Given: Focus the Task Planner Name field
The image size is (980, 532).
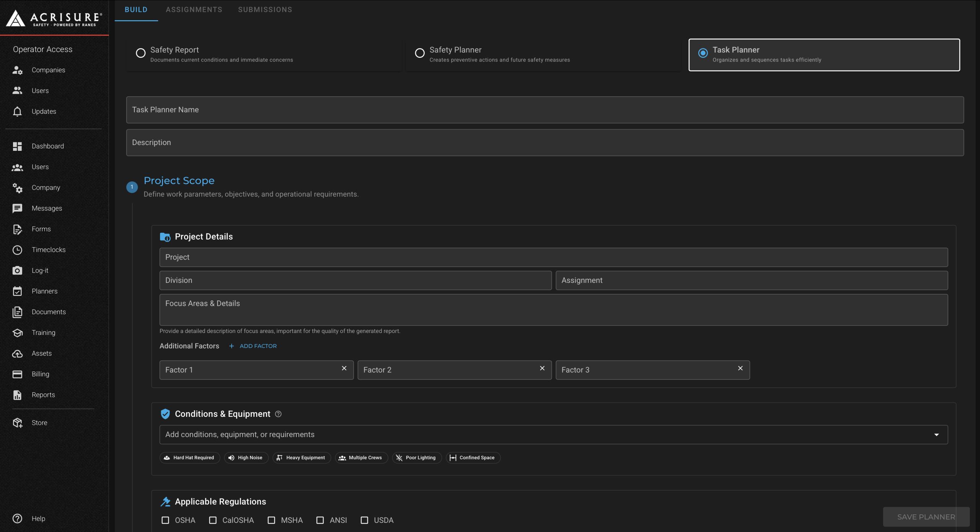Looking at the screenshot, I should tap(545, 110).
